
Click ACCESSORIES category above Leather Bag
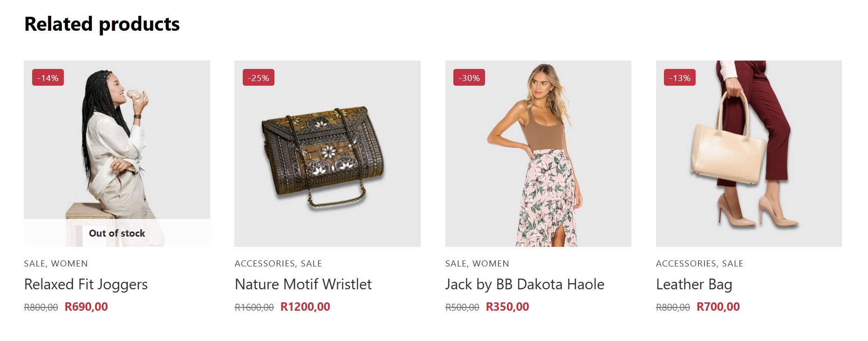coord(686,264)
